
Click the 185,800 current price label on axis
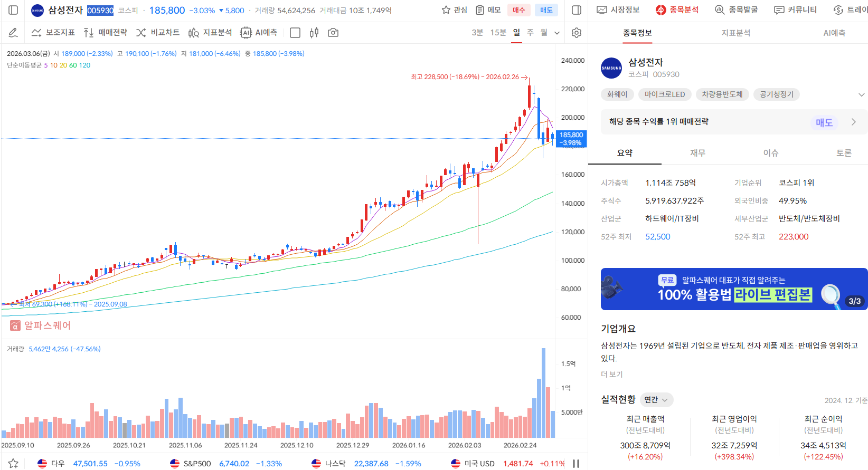point(571,139)
